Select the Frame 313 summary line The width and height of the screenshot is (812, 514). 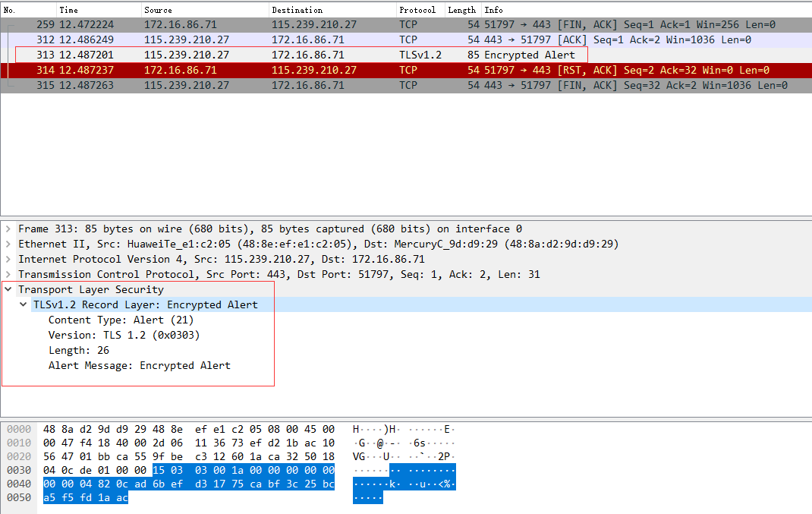click(270, 229)
